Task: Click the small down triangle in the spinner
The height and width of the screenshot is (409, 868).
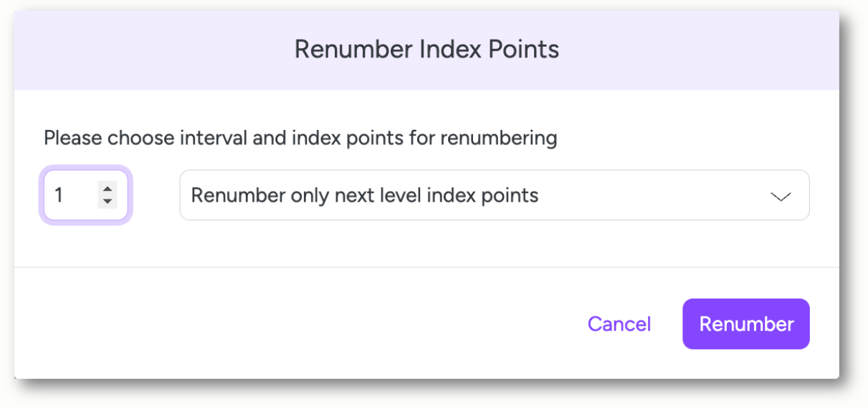Action: click(x=107, y=201)
